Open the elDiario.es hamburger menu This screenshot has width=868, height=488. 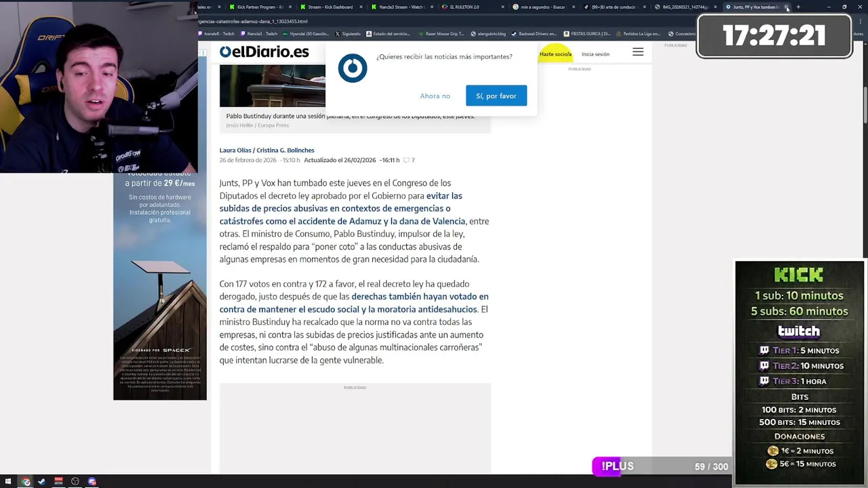638,52
